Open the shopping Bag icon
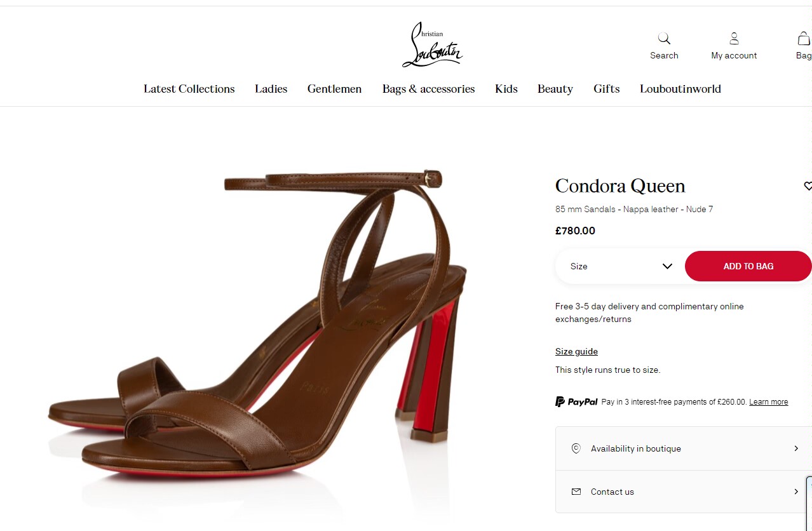The height and width of the screenshot is (531, 812). [x=804, y=39]
